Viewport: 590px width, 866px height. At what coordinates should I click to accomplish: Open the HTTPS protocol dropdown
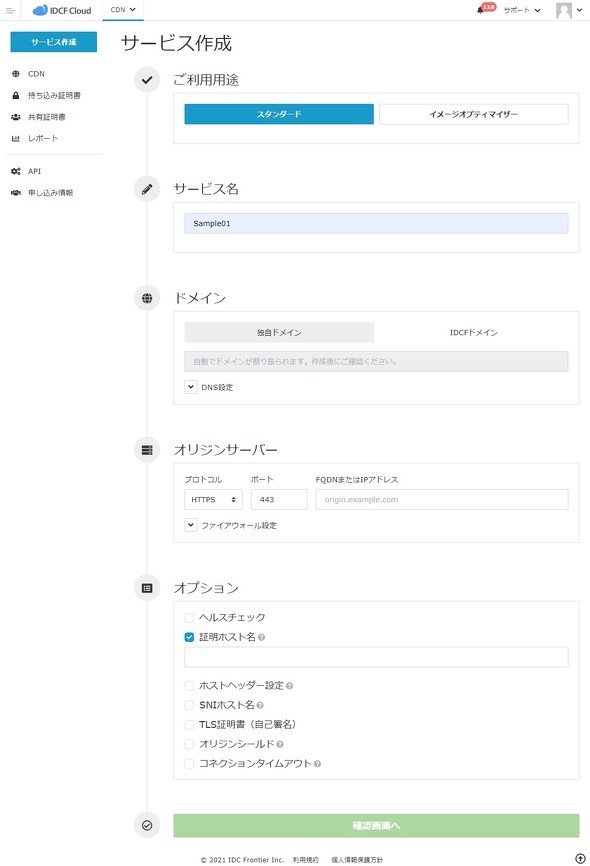(213, 499)
